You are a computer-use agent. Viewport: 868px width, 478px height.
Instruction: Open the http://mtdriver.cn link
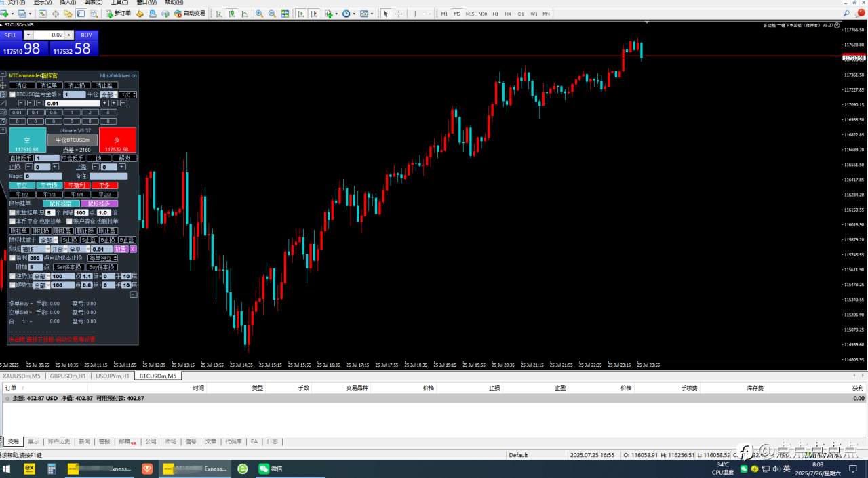tap(118, 75)
